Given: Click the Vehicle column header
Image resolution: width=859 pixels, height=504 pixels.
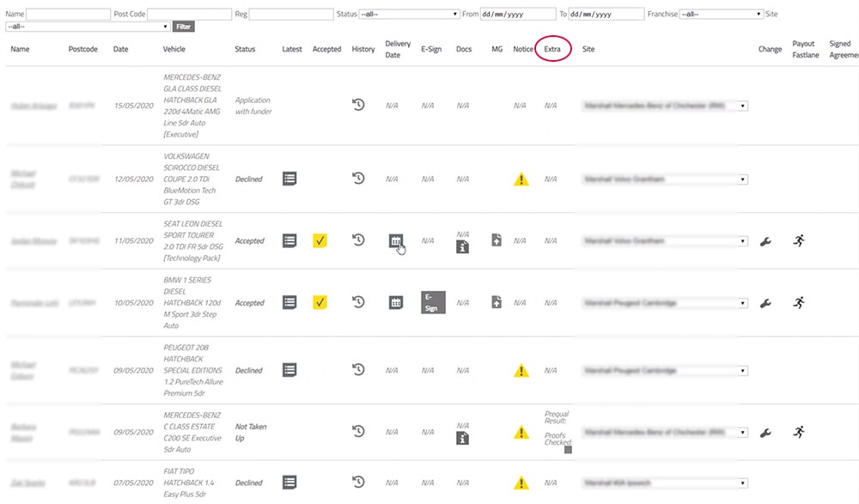Looking at the screenshot, I should [174, 49].
